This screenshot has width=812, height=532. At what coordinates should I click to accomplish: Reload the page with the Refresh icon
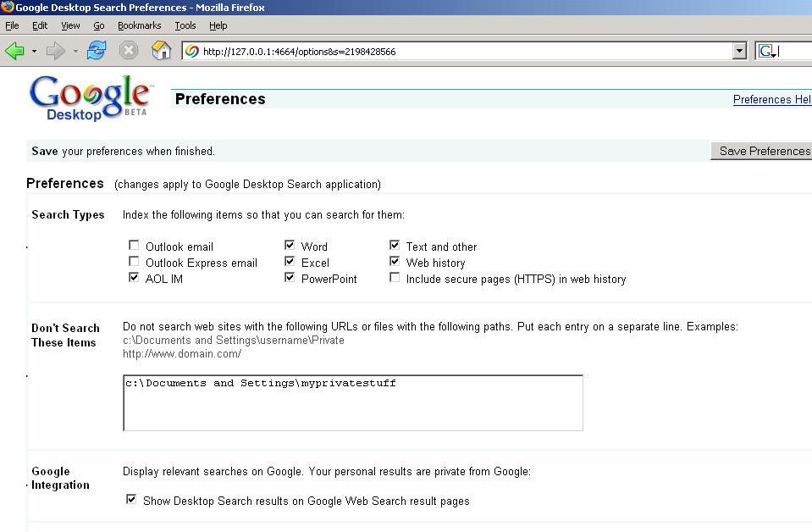tap(97, 51)
